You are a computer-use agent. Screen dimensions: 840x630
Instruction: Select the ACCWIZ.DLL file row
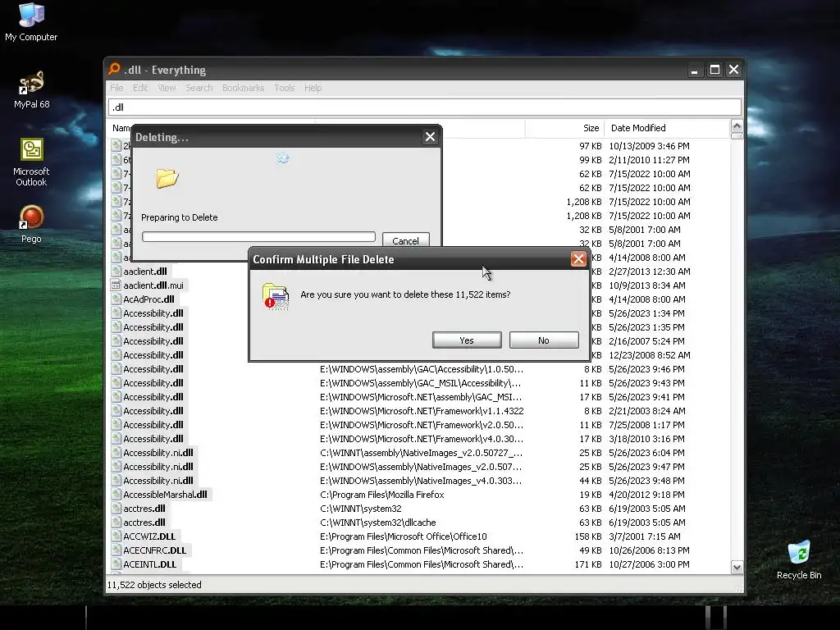click(x=419, y=536)
